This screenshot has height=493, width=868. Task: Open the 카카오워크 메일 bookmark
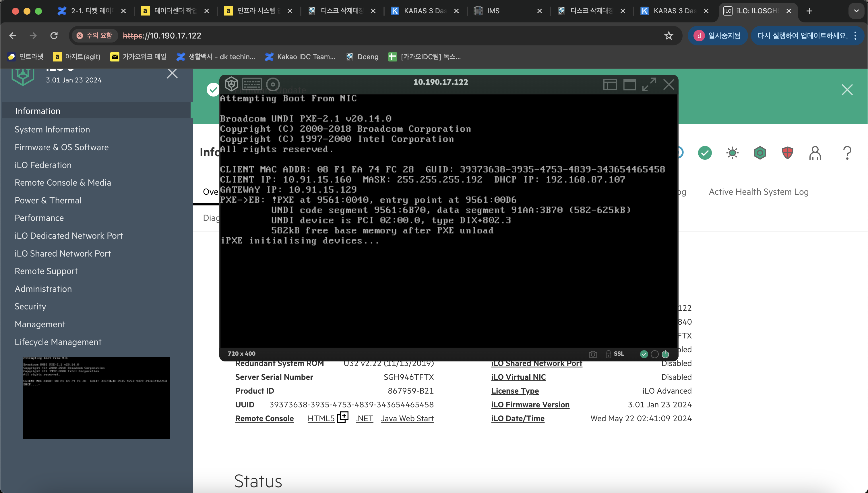(x=139, y=57)
